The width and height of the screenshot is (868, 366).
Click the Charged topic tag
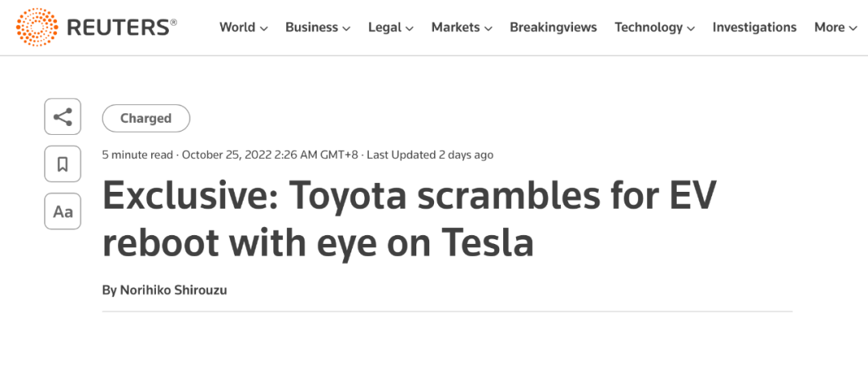click(x=146, y=119)
